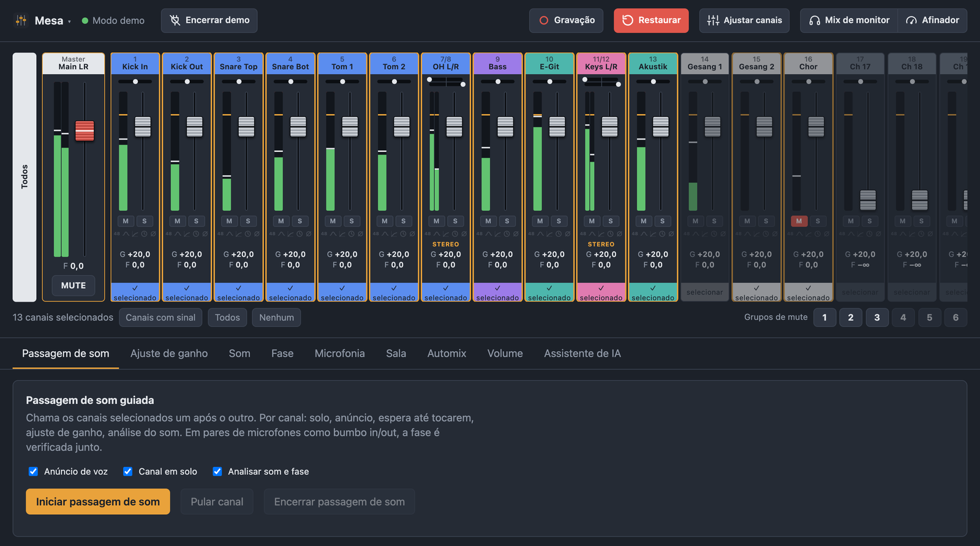
Task: Open Ajustar canais via its sliders icon
Action: tap(713, 20)
